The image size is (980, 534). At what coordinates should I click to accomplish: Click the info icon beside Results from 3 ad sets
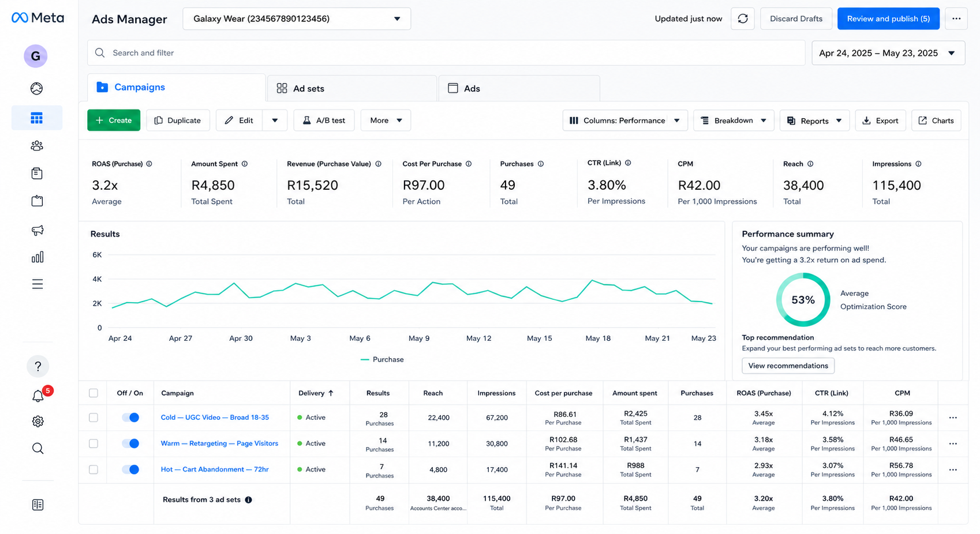[x=248, y=500]
